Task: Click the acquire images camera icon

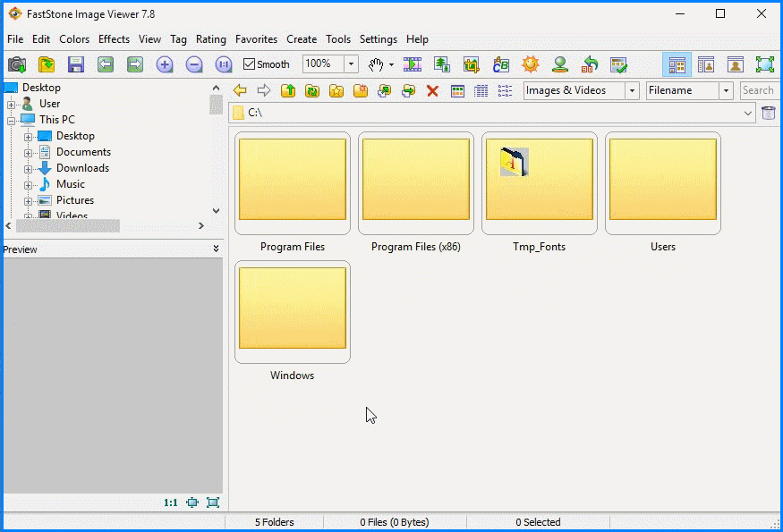Action: coord(17,64)
